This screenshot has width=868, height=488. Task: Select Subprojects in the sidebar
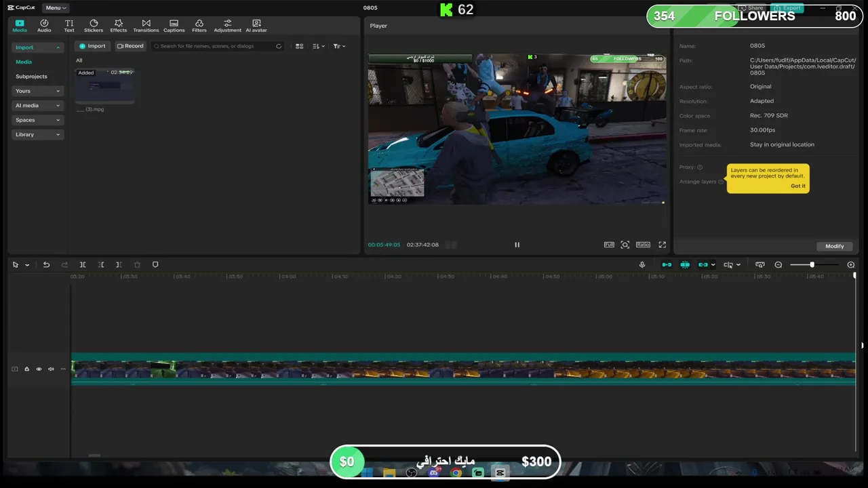[x=31, y=77]
